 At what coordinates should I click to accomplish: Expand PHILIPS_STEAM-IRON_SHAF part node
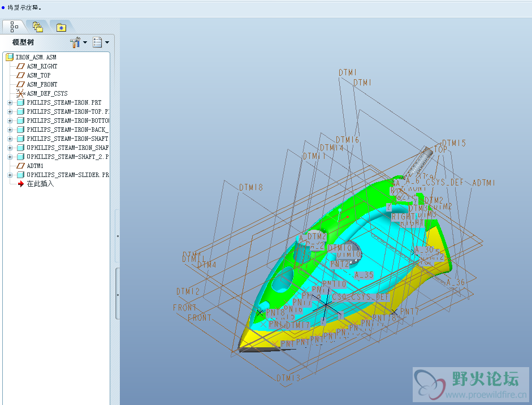tap(10, 148)
